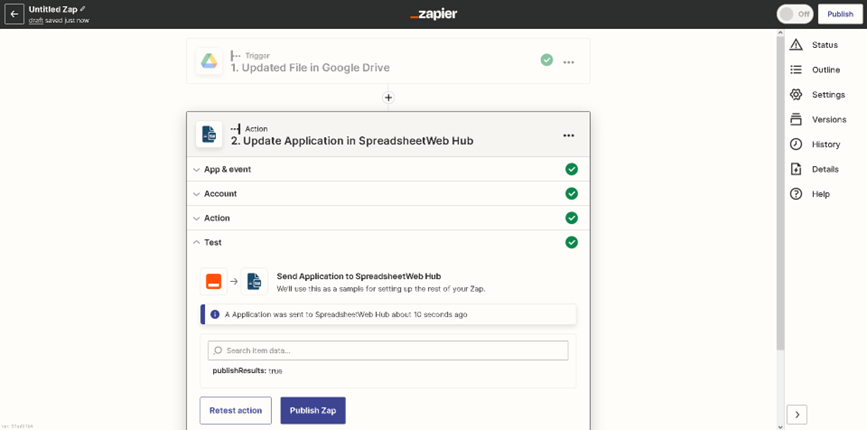
Task: Click the Google Drive trigger icon
Action: (x=209, y=61)
